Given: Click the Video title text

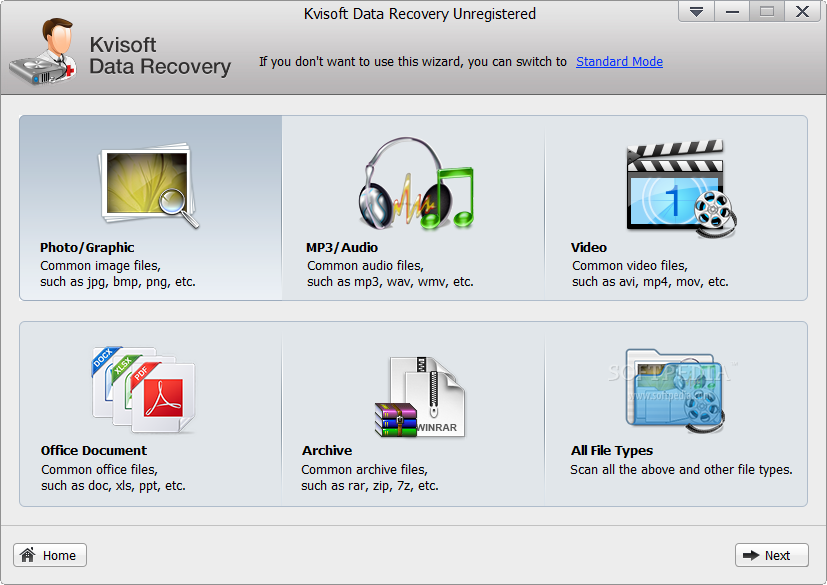Looking at the screenshot, I should click(x=589, y=247).
